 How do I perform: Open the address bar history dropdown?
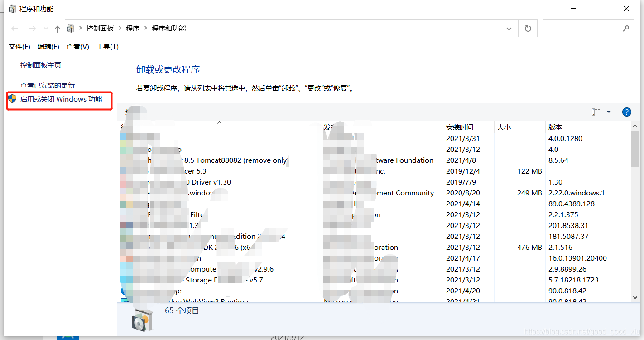(x=509, y=29)
